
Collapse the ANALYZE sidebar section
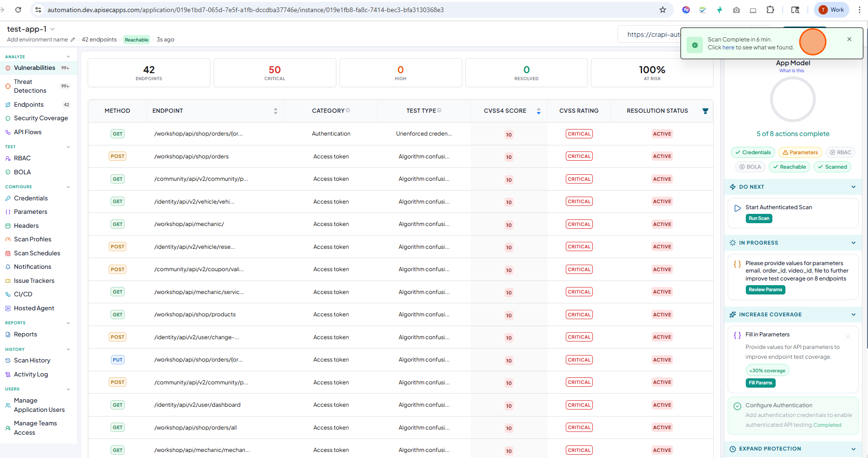click(x=69, y=57)
